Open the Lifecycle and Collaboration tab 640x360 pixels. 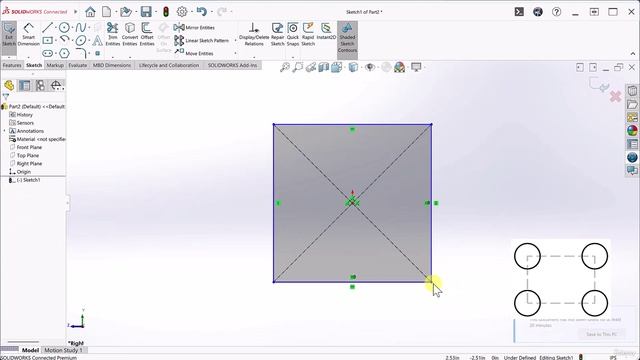click(x=169, y=65)
